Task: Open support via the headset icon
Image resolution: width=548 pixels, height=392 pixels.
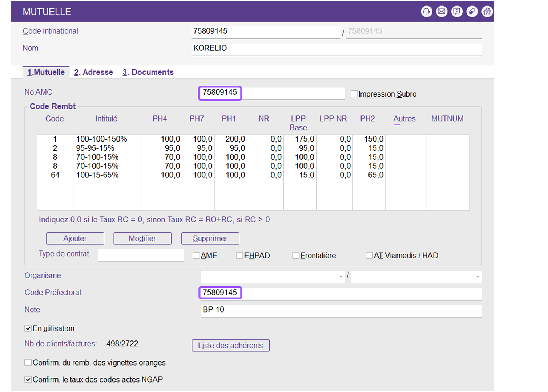Action: [x=426, y=12]
